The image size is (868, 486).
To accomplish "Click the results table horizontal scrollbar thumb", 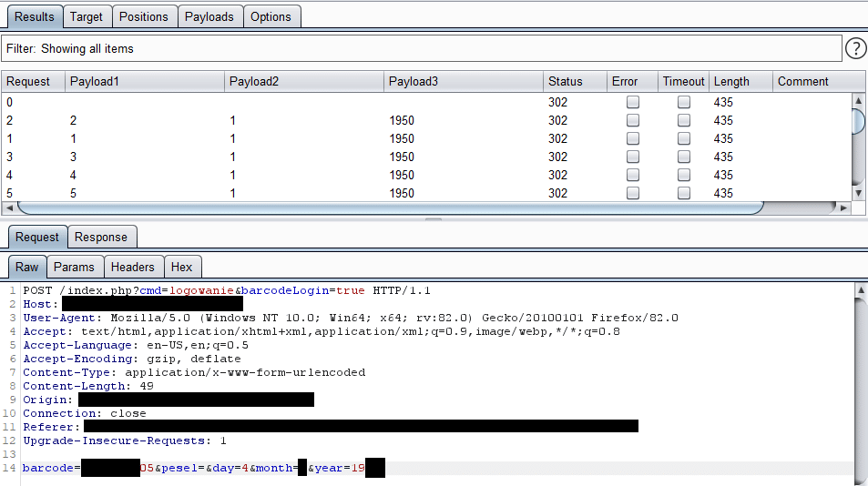I will tap(390, 208).
